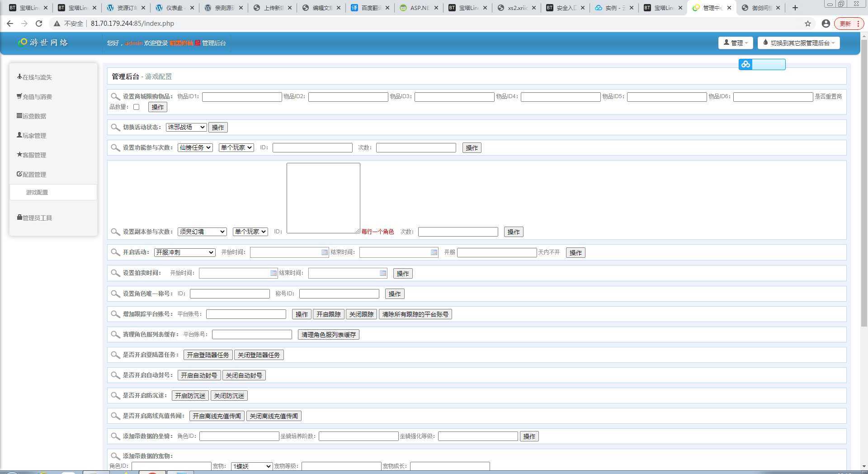Open the 开服冲刺 activity dropdown
Image resolution: width=868 pixels, height=474 pixels.
point(184,252)
